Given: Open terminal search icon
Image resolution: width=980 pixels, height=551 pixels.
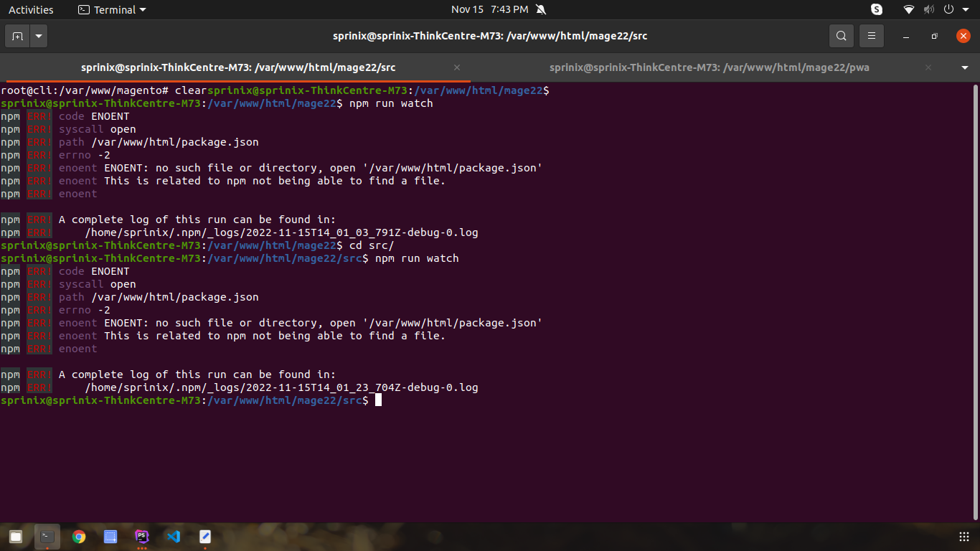Looking at the screenshot, I should 841,36.
